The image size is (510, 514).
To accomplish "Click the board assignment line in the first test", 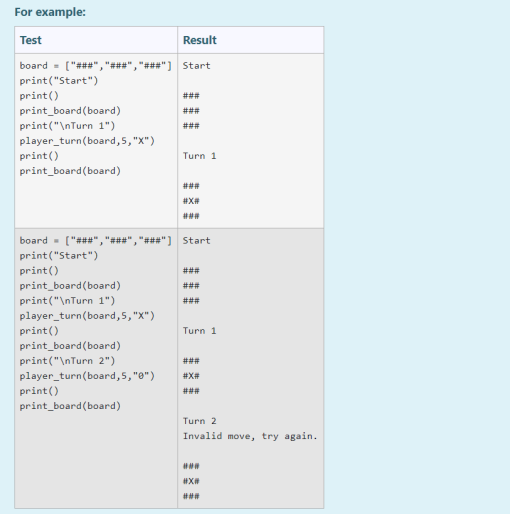I will [x=96, y=66].
